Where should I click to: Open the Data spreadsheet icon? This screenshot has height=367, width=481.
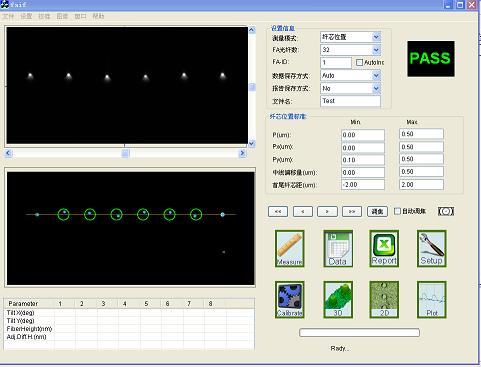pos(338,248)
